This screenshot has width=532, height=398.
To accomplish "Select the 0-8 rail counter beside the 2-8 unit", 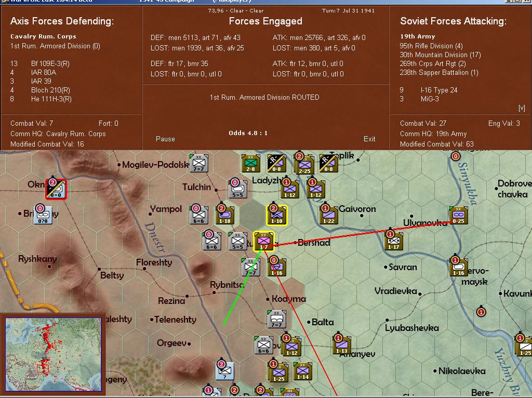I will pos(276,163).
